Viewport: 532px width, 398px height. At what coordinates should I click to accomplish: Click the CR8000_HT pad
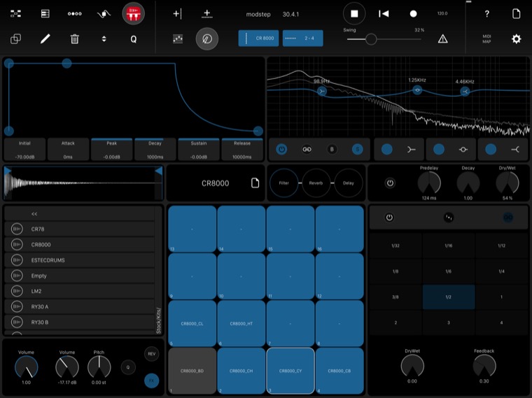pos(241,323)
